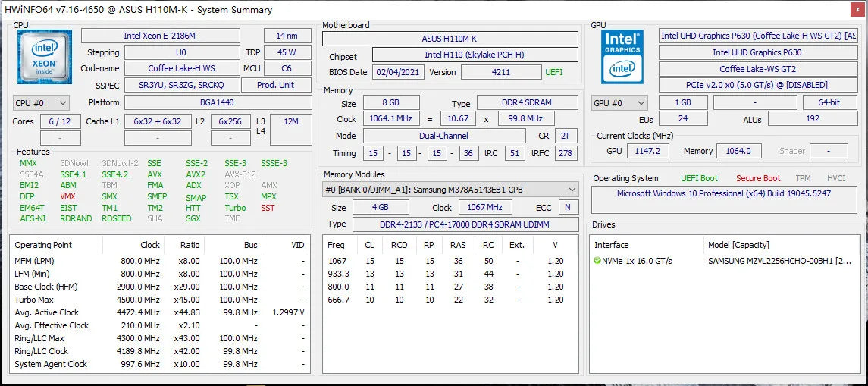Viewport: 868px width, 386px height.
Task: Click the Intel Xeon inside CPU logo
Action: (x=45, y=57)
